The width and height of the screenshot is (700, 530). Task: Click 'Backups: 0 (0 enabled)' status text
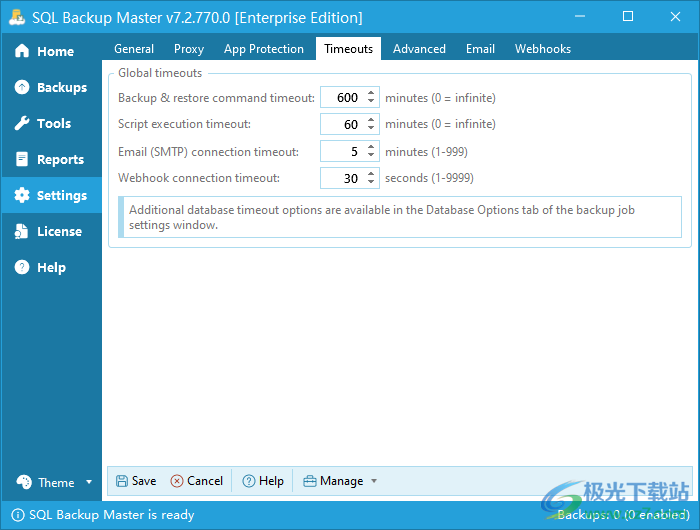pos(624,515)
